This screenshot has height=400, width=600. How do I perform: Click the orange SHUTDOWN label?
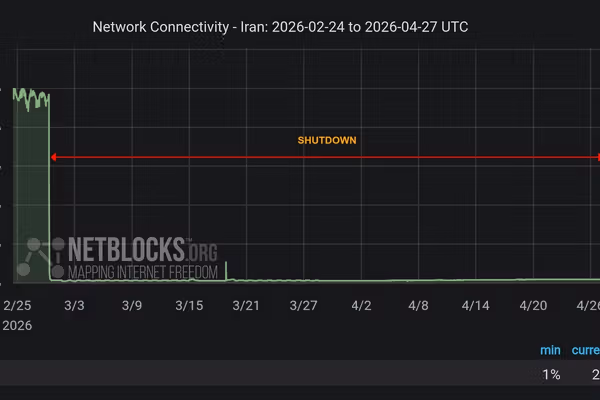tap(327, 141)
